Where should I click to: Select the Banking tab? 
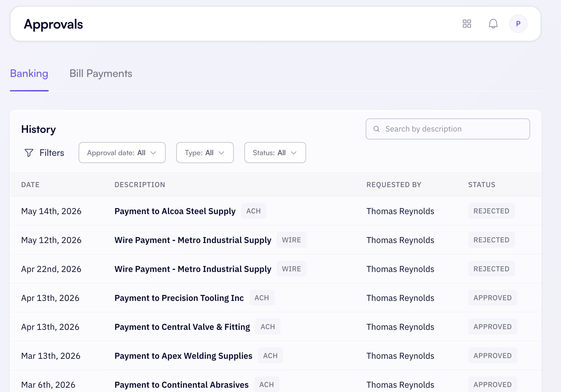pos(29,73)
